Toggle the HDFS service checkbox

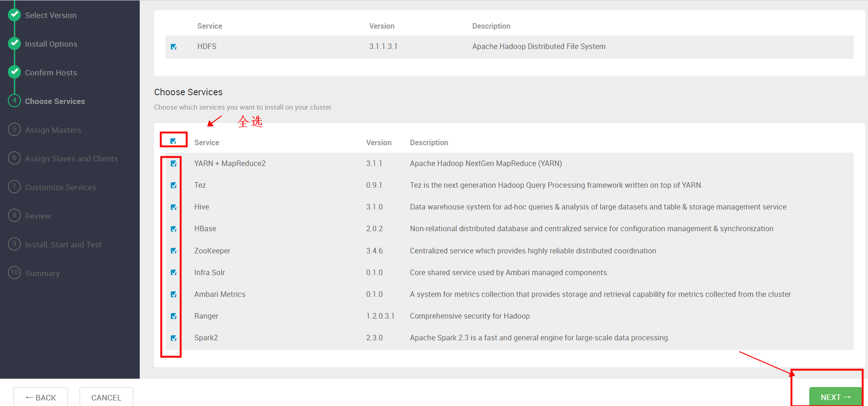pos(174,47)
